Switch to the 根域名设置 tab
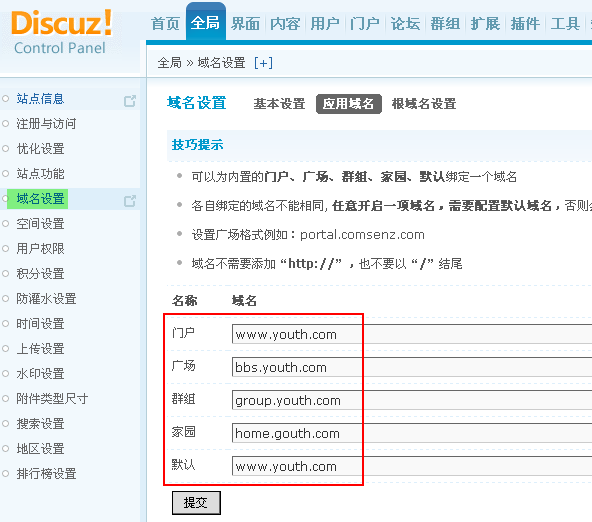592x522 pixels. point(424,103)
